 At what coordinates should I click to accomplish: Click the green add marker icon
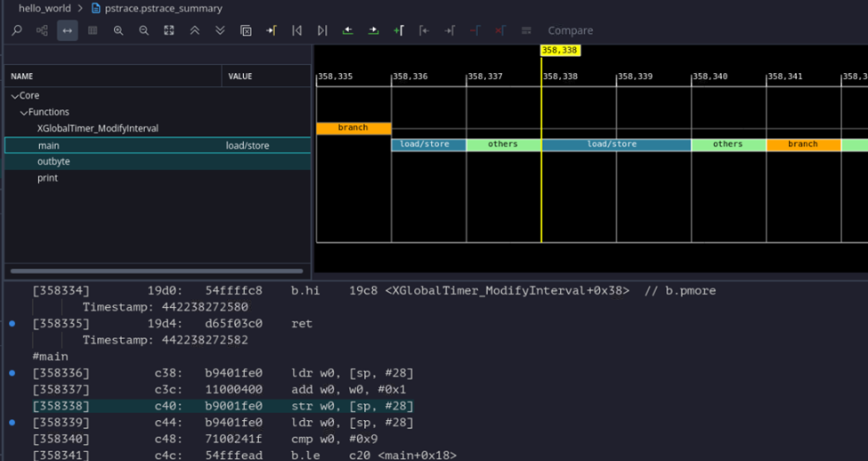click(x=399, y=30)
